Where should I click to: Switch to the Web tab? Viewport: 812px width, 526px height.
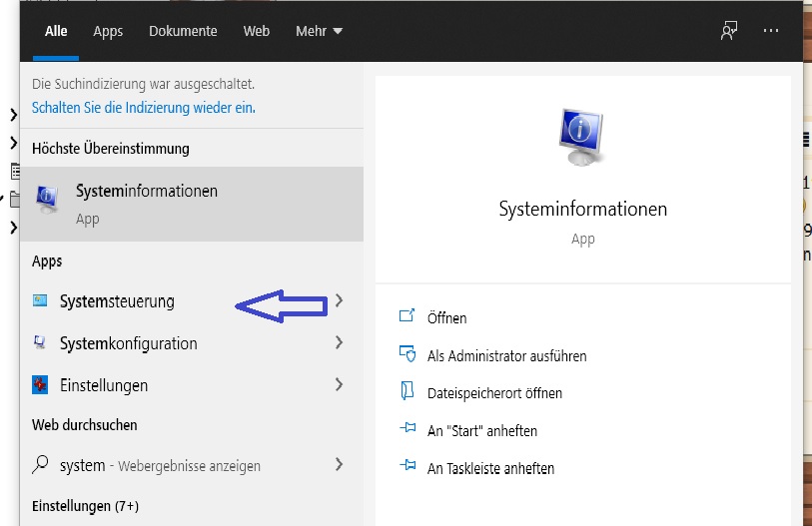click(x=257, y=31)
